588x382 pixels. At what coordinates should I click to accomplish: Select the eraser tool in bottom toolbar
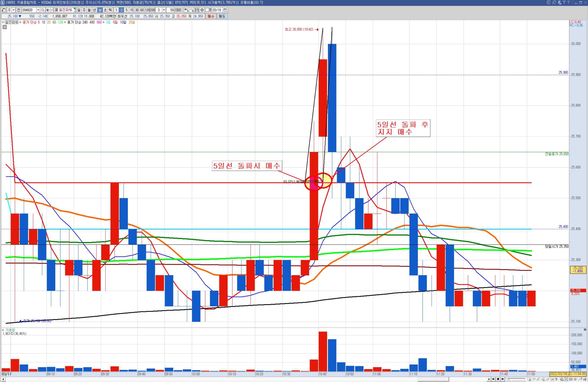[x=548, y=379]
